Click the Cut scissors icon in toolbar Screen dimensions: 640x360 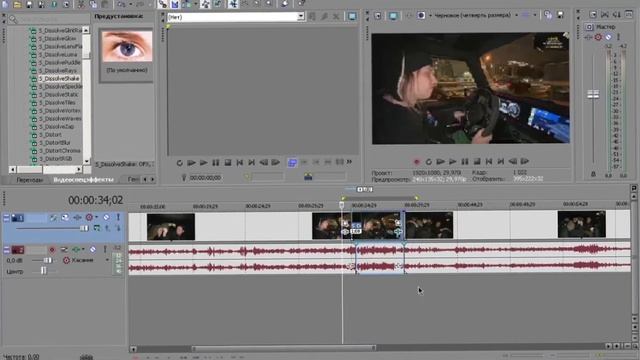coord(81,4)
